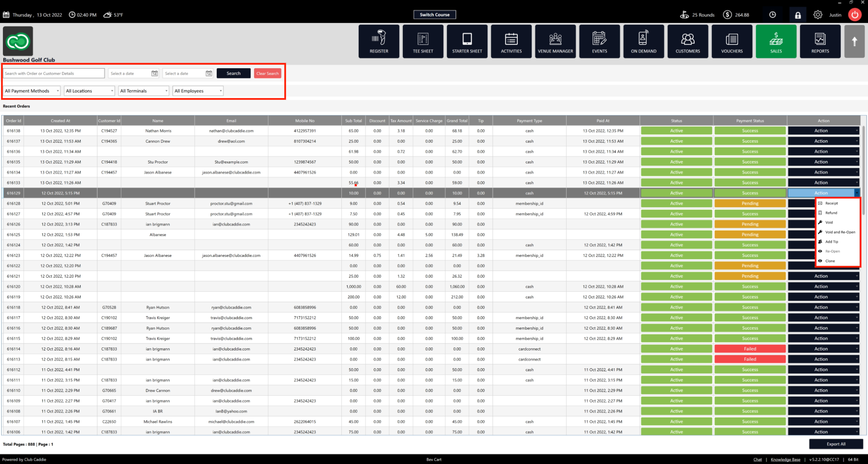Screen dimensions: 868x464
Task: Expand the All Terminals dropdown
Action: 143,91
